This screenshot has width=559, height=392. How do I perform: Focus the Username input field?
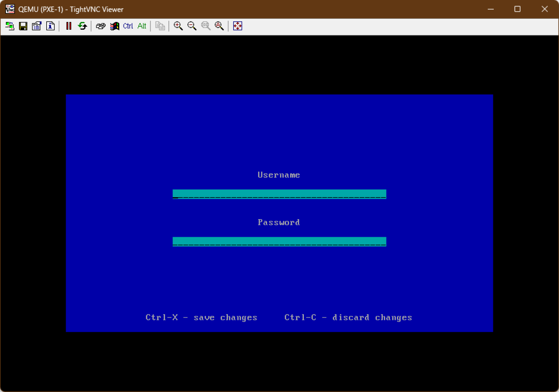point(279,194)
